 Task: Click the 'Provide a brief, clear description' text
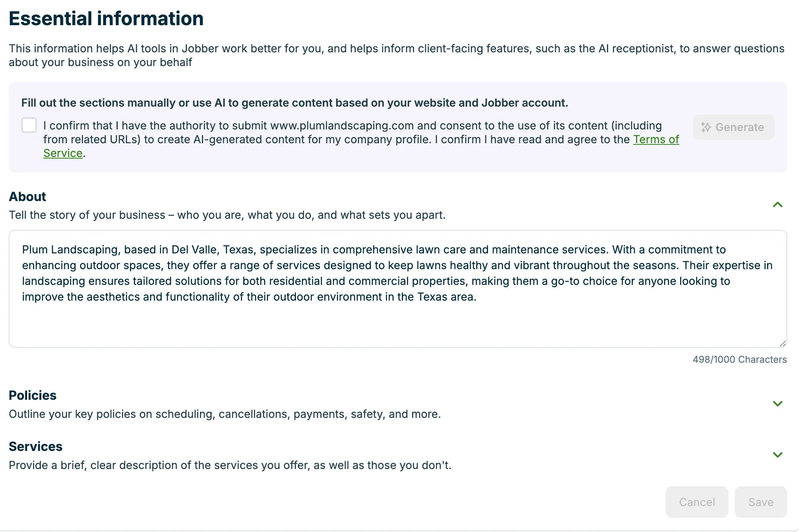pos(230,465)
